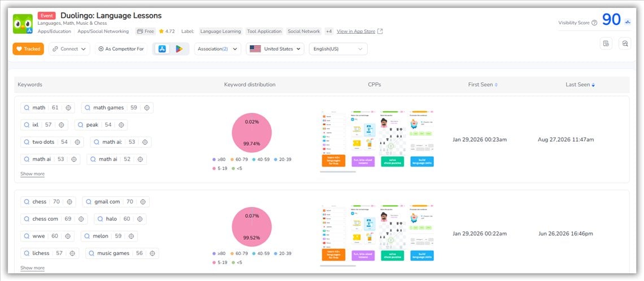Click target icon on 'math games' keyword
The image size is (644, 281).
[x=147, y=108]
